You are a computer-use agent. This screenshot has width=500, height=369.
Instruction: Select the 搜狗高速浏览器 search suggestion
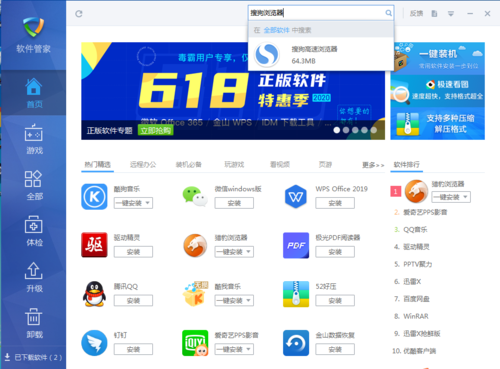[321, 55]
